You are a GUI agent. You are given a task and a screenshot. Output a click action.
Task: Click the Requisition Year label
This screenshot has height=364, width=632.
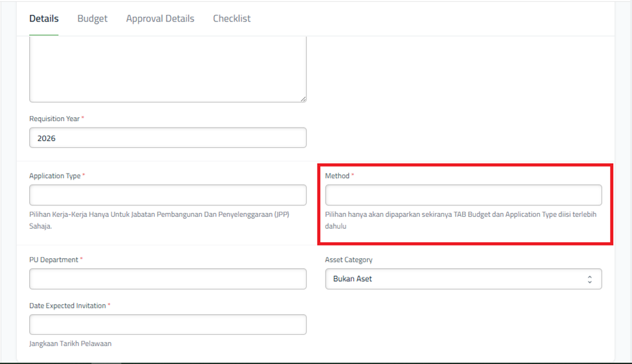click(54, 119)
